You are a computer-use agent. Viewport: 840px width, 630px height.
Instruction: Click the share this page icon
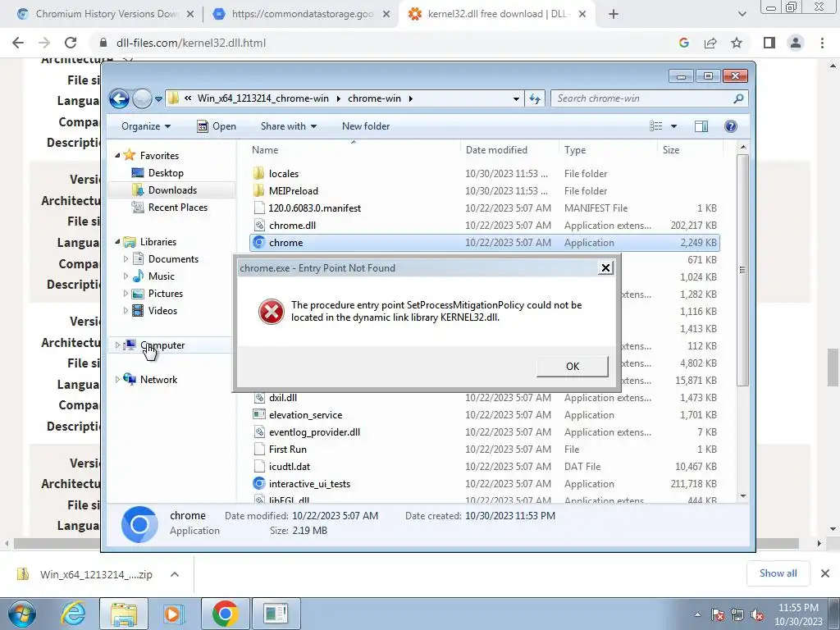point(710,43)
